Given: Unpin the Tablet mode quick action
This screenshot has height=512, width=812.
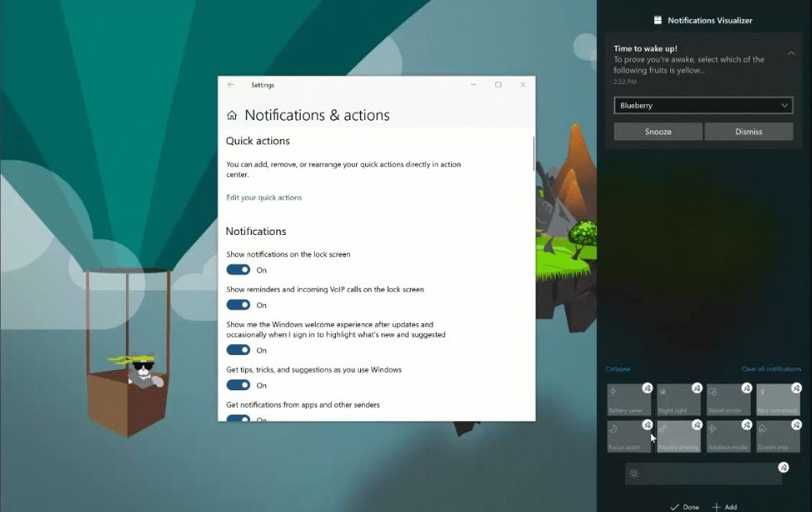Looking at the screenshot, I should click(747, 388).
